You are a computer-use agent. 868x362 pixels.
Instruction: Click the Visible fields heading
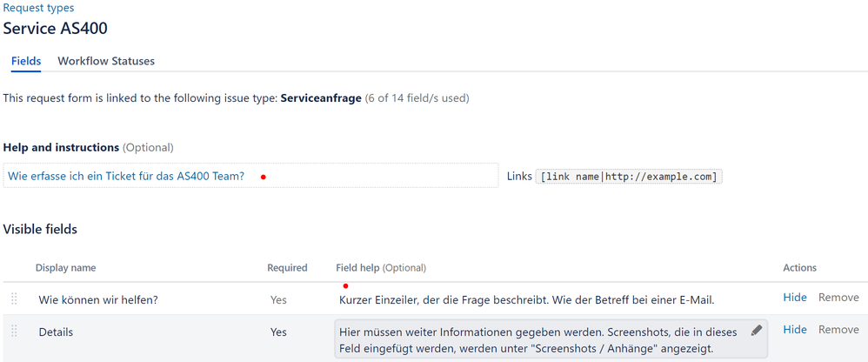click(40, 229)
